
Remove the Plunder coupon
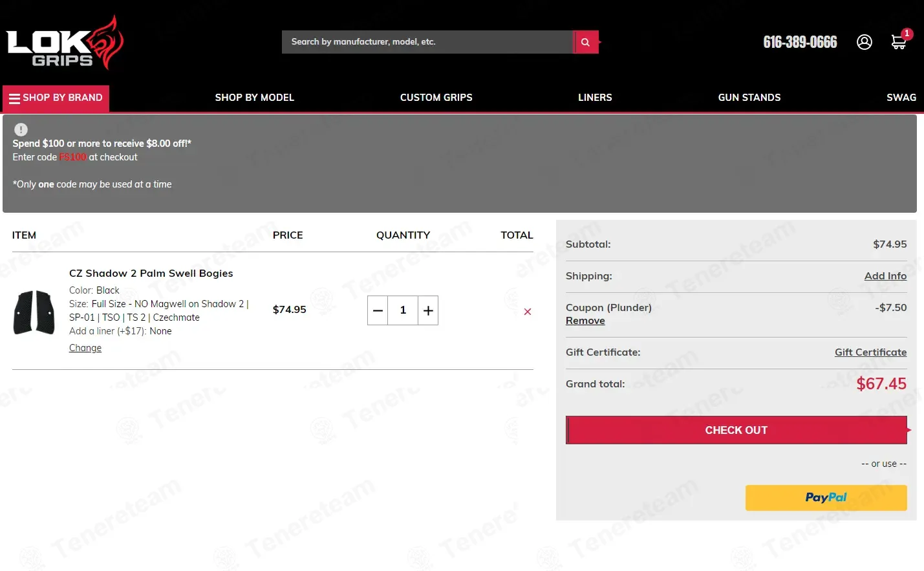[585, 321]
